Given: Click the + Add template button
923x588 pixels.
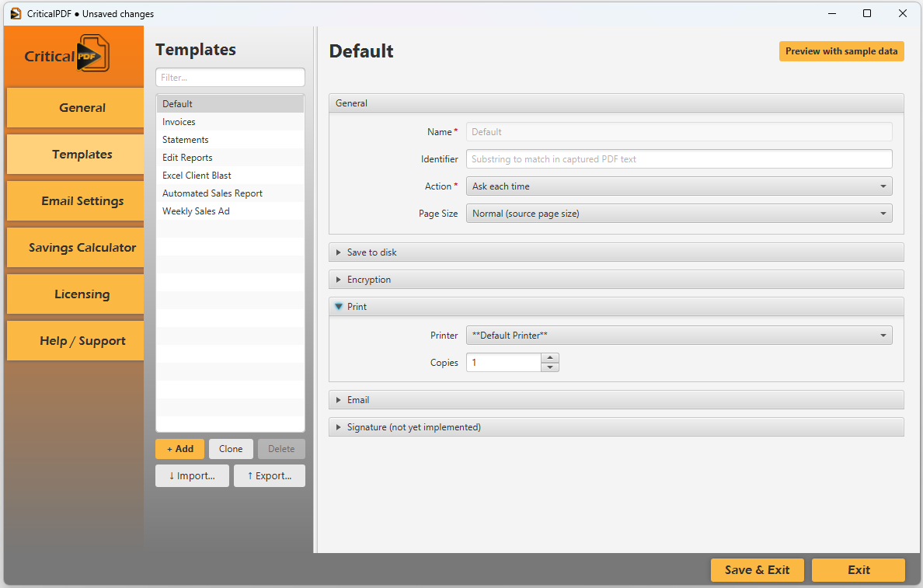Looking at the screenshot, I should pyautogui.click(x=179, y=448).
